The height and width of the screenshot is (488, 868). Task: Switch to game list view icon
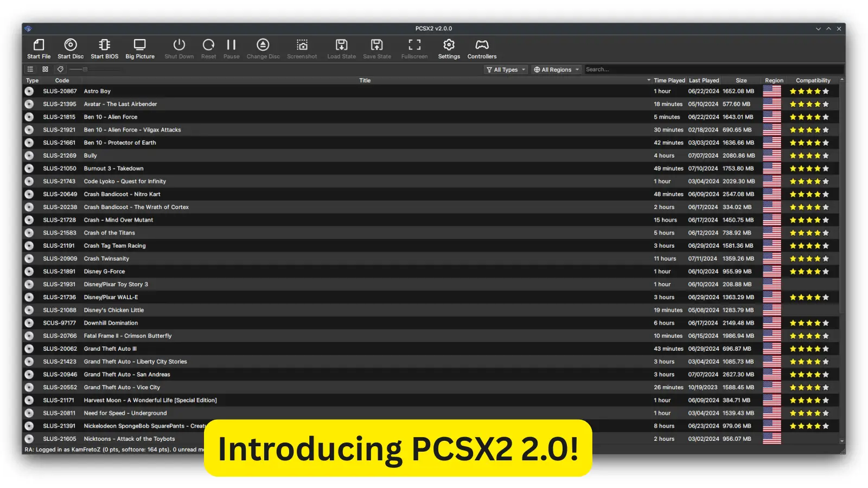pyautogui.click(x=30, y=69)
